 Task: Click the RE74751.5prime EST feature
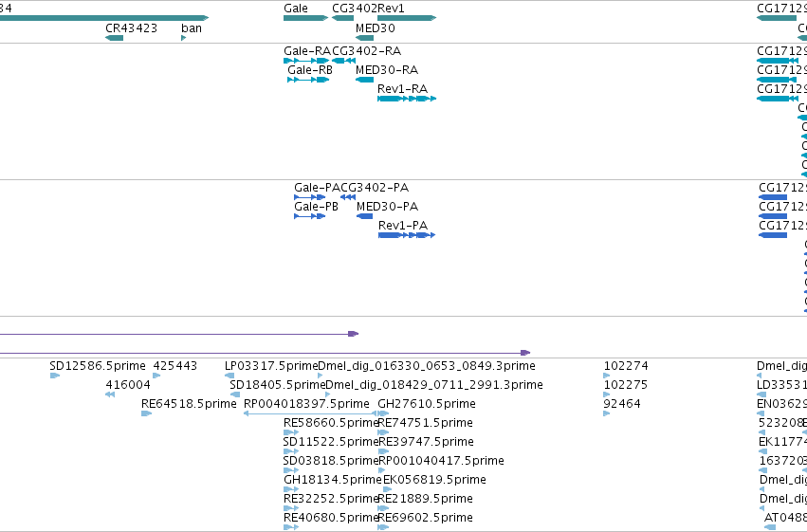tap(383, 432)
